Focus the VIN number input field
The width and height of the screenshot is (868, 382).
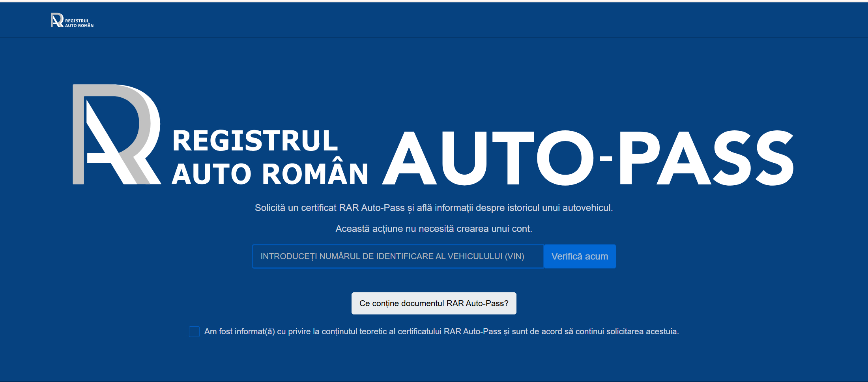coord(398,256)
